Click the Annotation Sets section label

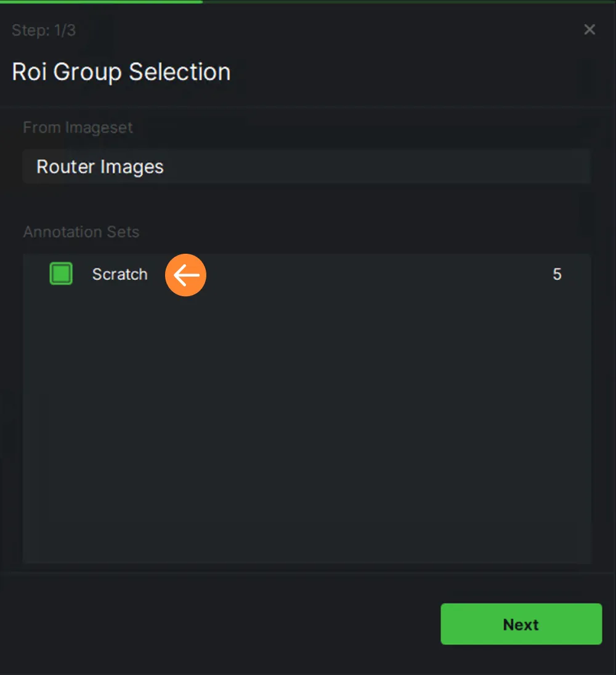click(81, 232)
